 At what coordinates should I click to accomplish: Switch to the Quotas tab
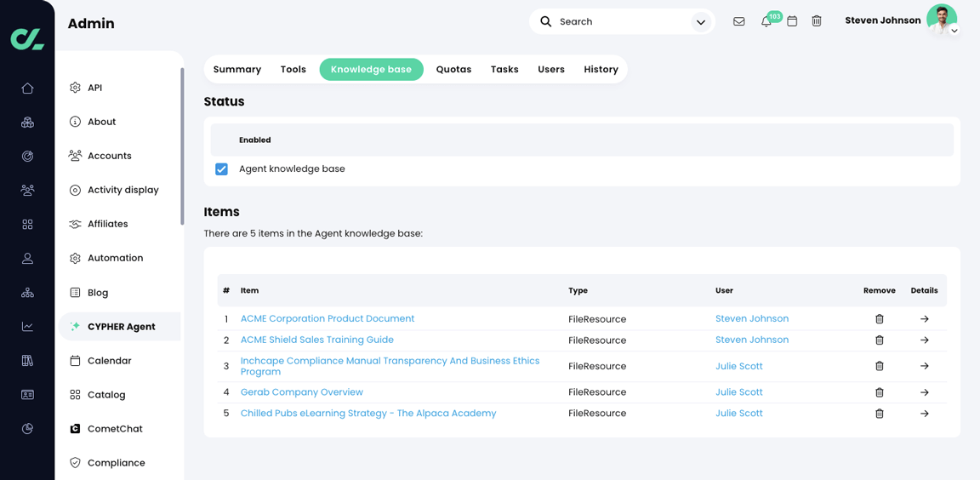453,70
